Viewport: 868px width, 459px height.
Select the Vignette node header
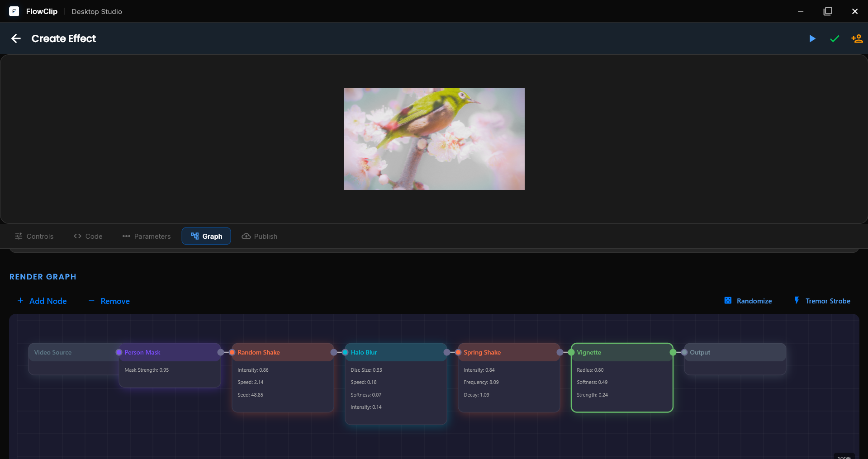coord(622,352)
